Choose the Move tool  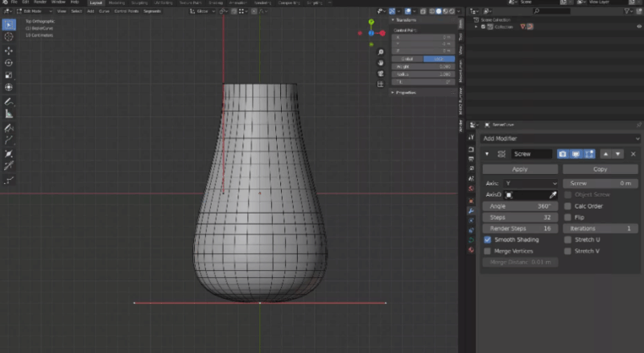pyautogui.click(x=9, y=51)
